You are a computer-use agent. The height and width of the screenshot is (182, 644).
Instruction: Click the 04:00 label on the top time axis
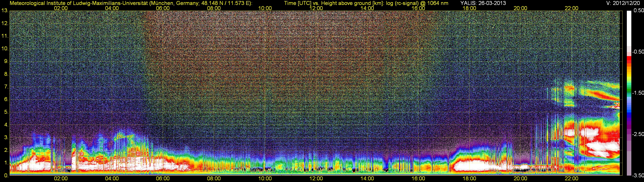point(112,8)
